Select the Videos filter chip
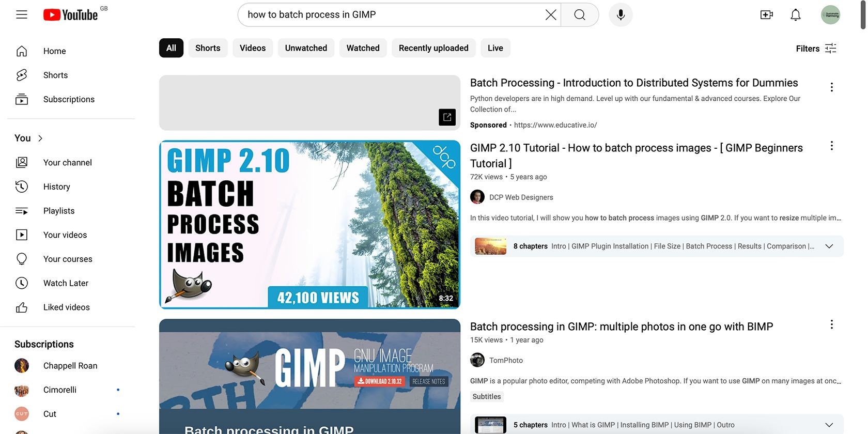The height and width of the screenshot is (434, 868). [253, 48]
